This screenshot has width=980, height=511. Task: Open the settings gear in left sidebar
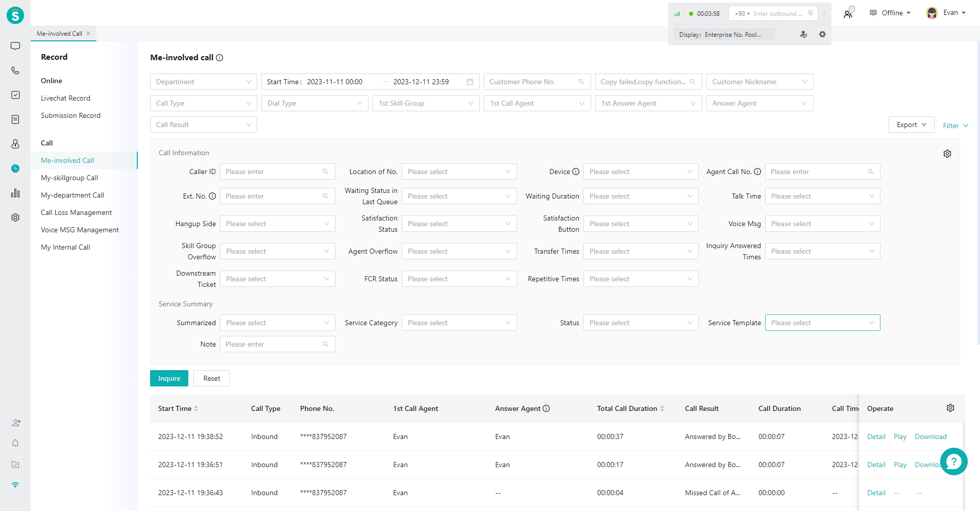pyautogui.click(x=15, y=217)
